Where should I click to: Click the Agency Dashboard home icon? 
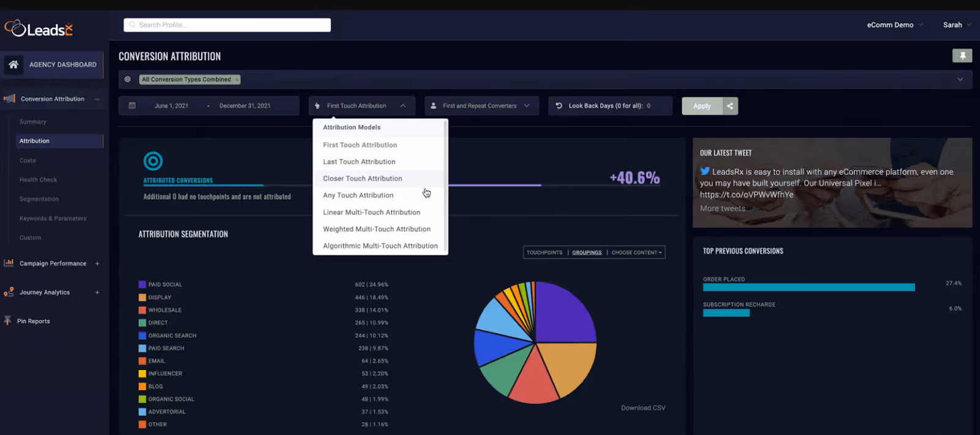(x=13, y=64)
